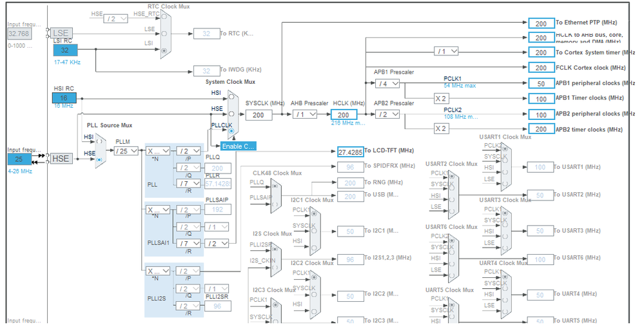Image resolution: width=644 pixels, height=325 pixels.
Task: Select PCLK1 in the I2C1 Clock Mux
Action: pos(314,213)
